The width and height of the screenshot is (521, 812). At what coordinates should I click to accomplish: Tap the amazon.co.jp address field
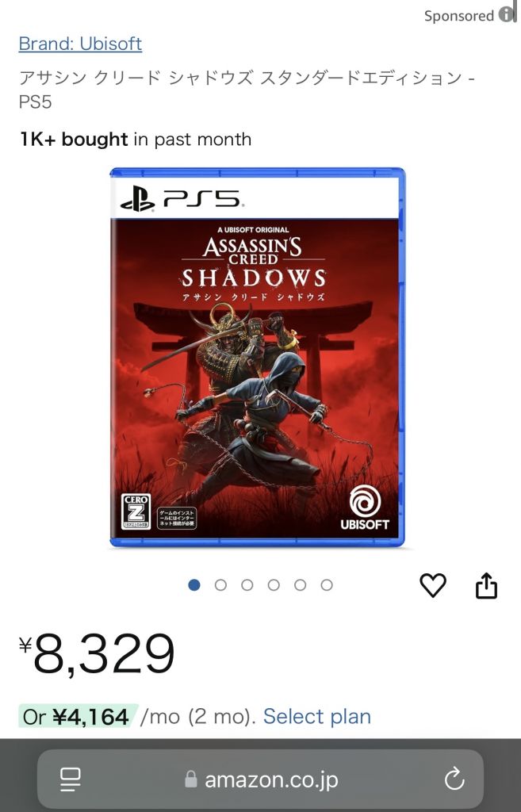click(x=260, y=779)
